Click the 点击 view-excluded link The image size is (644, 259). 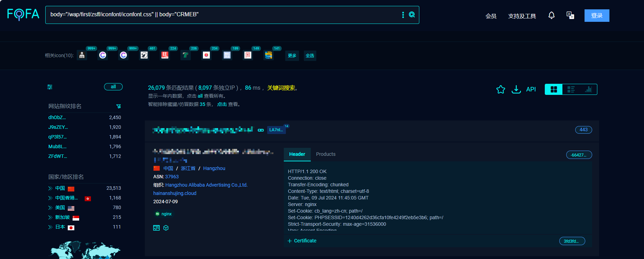[222, 104]
